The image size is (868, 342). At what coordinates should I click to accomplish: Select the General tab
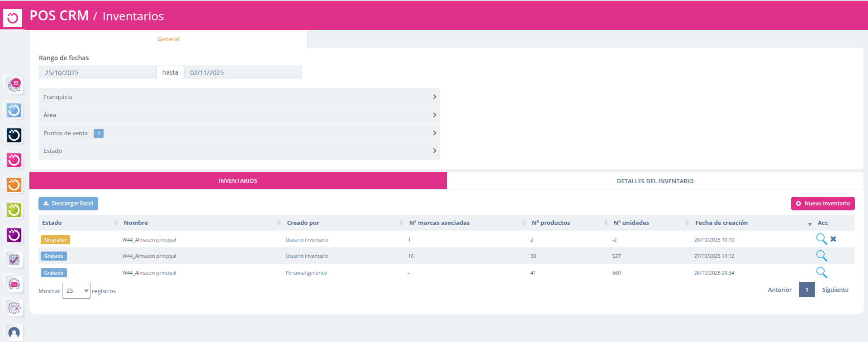click(x=168, y=39)
